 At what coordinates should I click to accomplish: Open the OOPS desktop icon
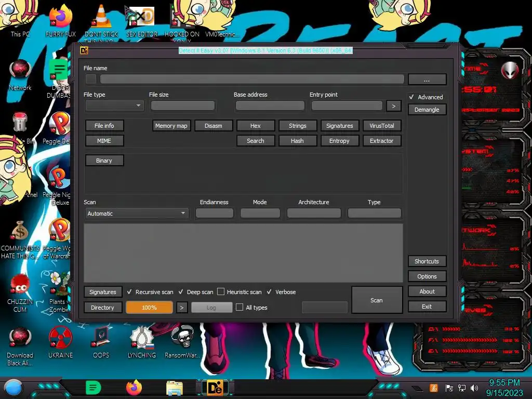101,343
